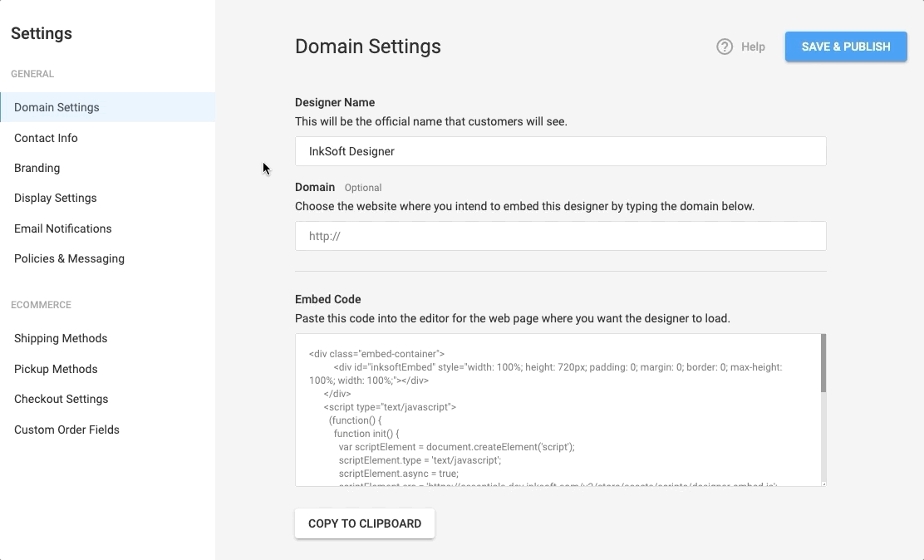Go to Checkout Settings

click(x=61, y=399)
